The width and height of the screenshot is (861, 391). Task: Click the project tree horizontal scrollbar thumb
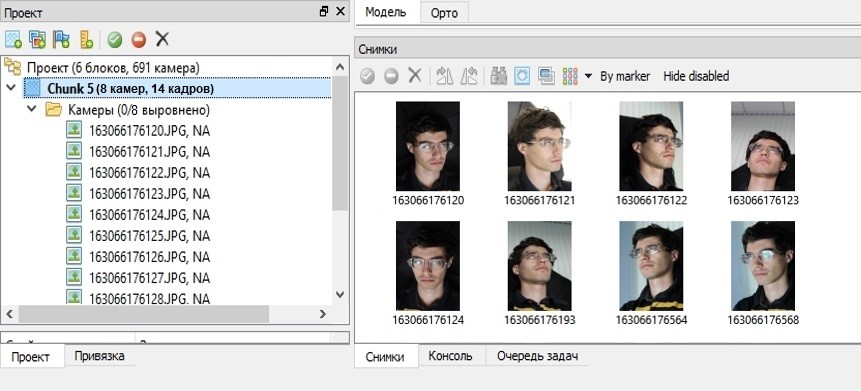[144, 314]
